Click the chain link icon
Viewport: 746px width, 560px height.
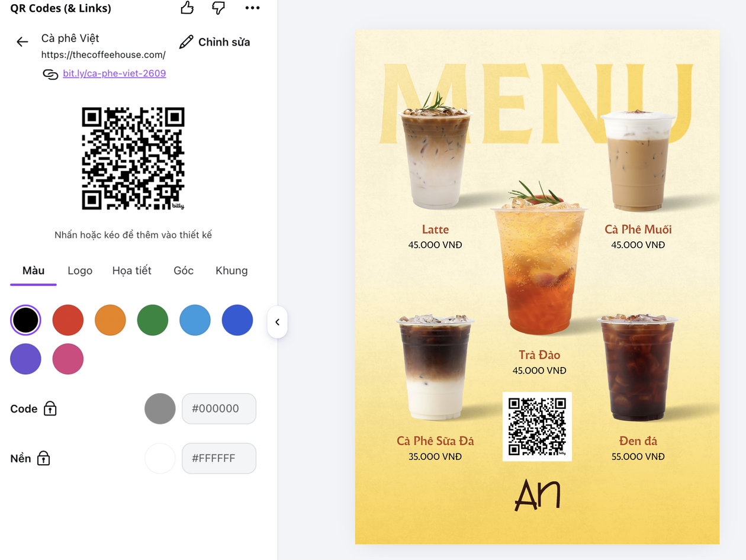tap(50, 74)
